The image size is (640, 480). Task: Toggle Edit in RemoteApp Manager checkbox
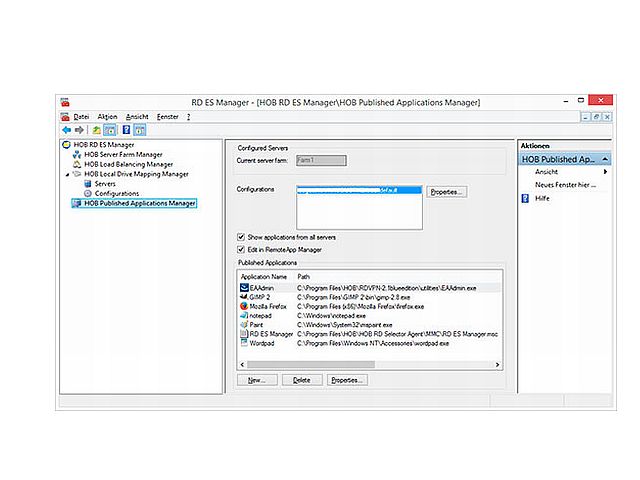click(241, 249)
